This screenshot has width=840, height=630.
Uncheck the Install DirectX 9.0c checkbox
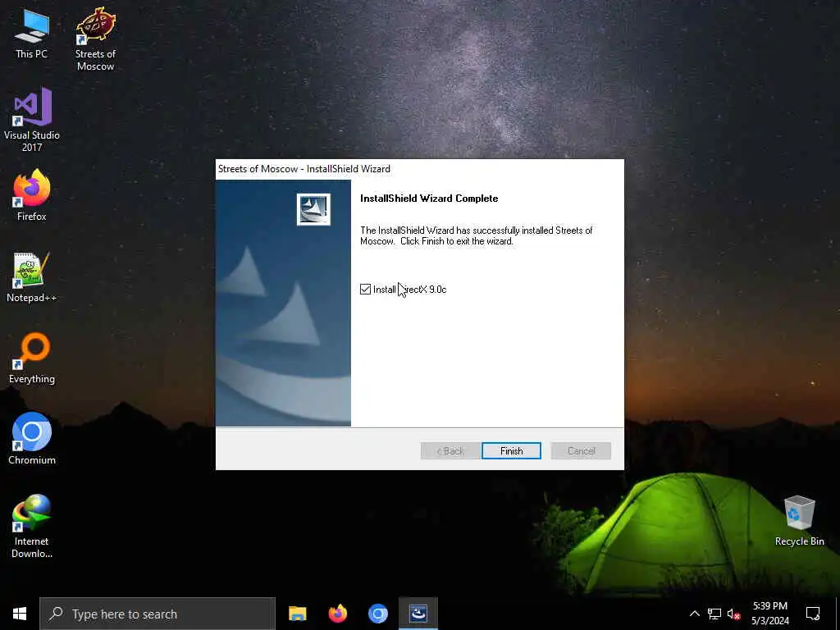[x=365, y=290]
